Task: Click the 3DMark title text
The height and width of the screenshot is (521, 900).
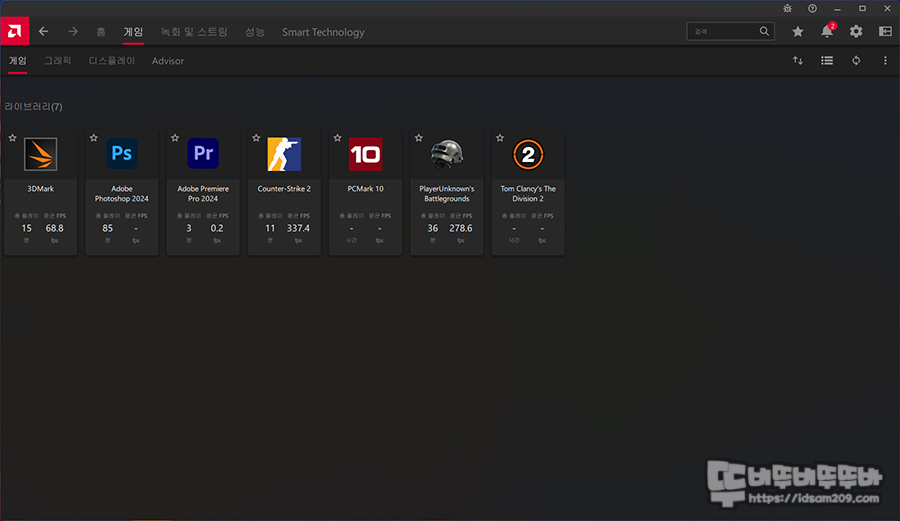Action: [x=40, y=189]
